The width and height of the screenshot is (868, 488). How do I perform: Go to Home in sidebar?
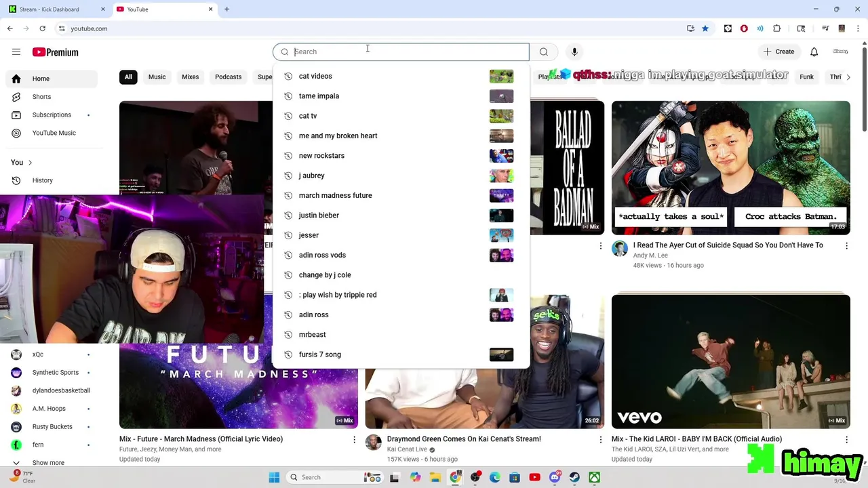pyautogui.click(x=52, y=79)
